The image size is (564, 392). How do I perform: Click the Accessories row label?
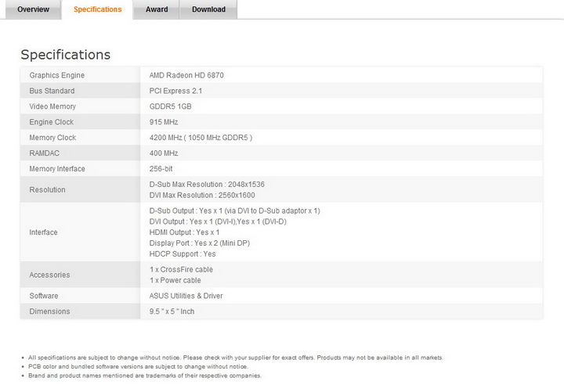[x=49, y=275]
